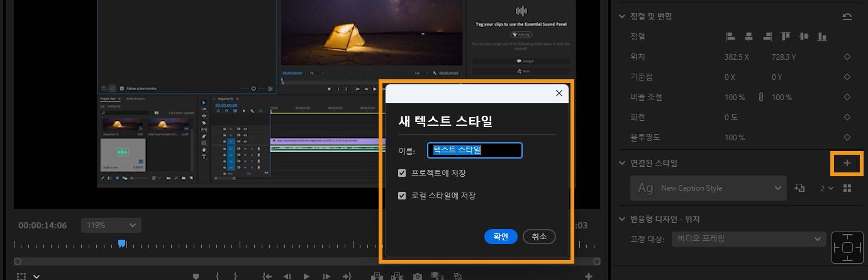This screenshot has height=280, width=868.
Task: Click the export frame camera icon
Action: [417, 276]
